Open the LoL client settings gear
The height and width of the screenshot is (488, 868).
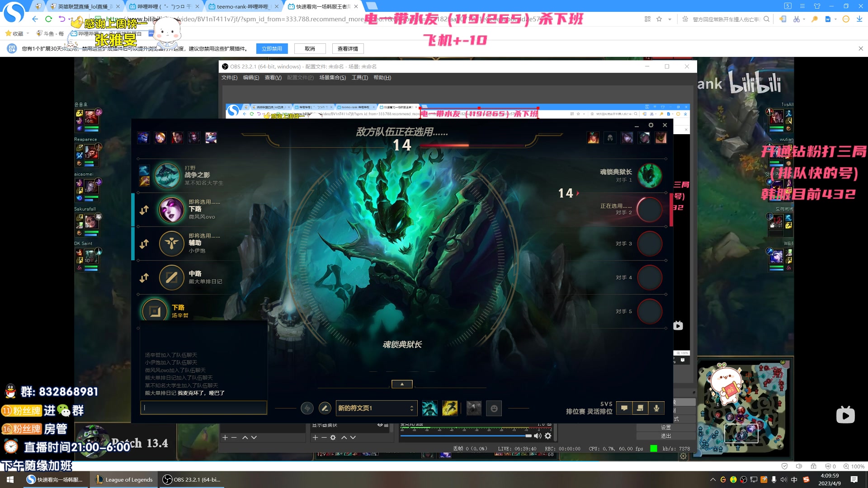pyautogui.click(x=651, y=125)
